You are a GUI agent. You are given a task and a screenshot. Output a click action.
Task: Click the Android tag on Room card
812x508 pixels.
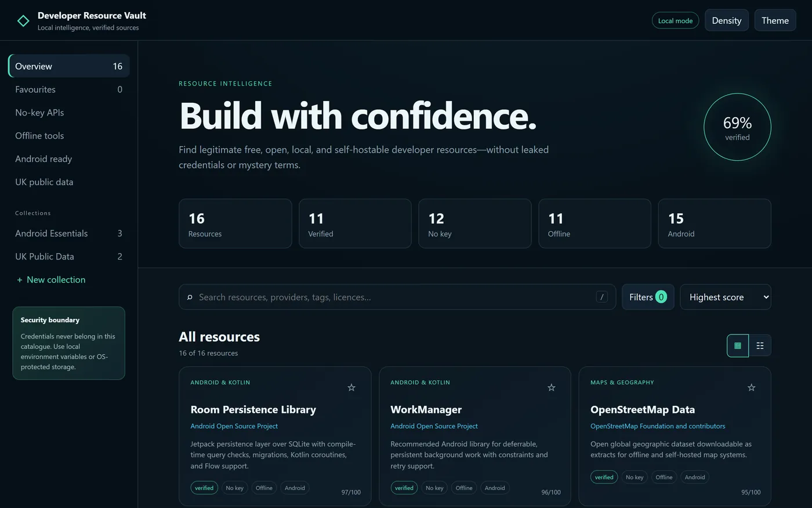pyautogui.click(x=295, y=488)
